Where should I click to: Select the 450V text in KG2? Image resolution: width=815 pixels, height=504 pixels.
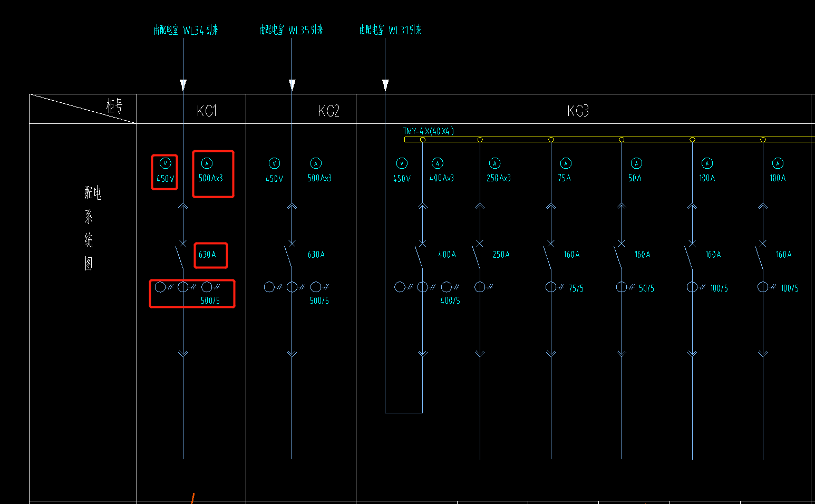274,179
